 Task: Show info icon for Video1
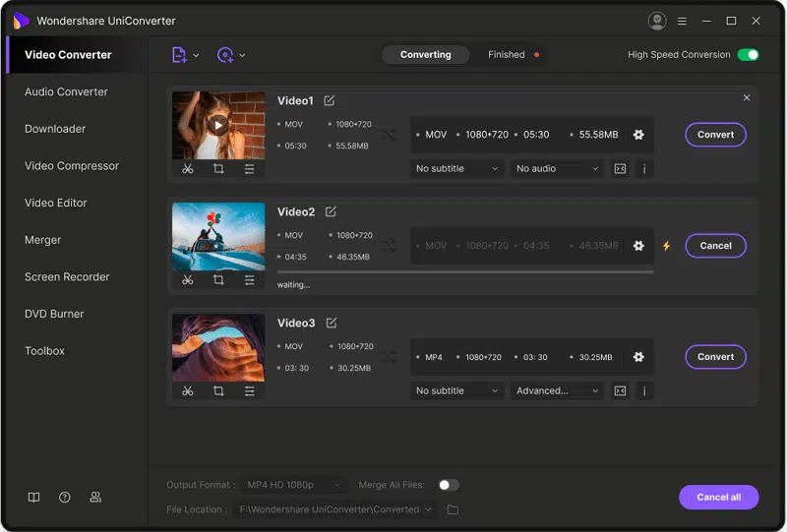pyautogui.click(x=644, y=168)
